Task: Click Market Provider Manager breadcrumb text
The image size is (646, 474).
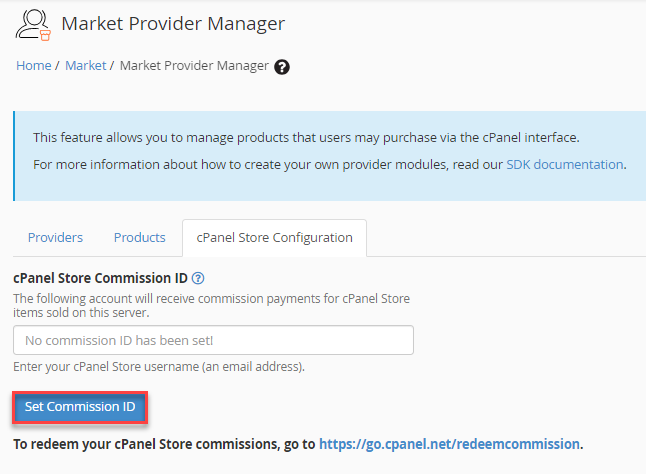Action: (x=194, y=65)
